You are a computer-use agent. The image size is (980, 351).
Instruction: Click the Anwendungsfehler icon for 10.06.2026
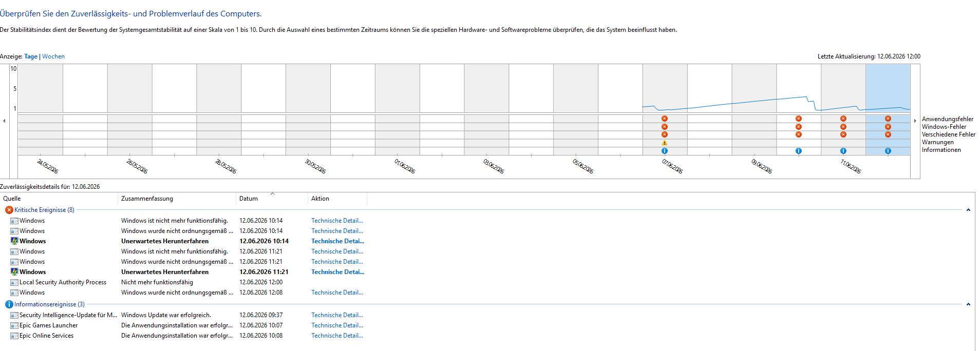tap(798, 119)
